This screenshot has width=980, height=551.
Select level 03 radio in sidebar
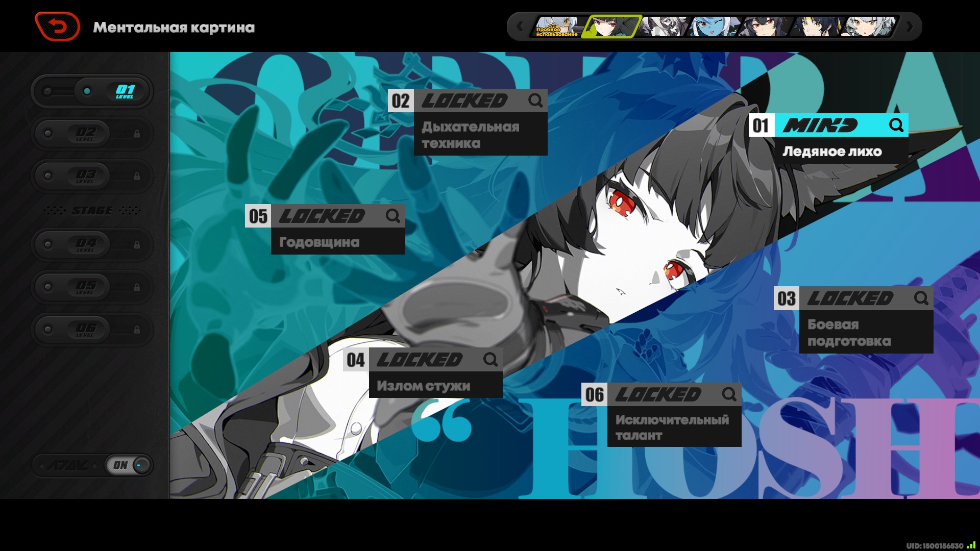(48, 176)
